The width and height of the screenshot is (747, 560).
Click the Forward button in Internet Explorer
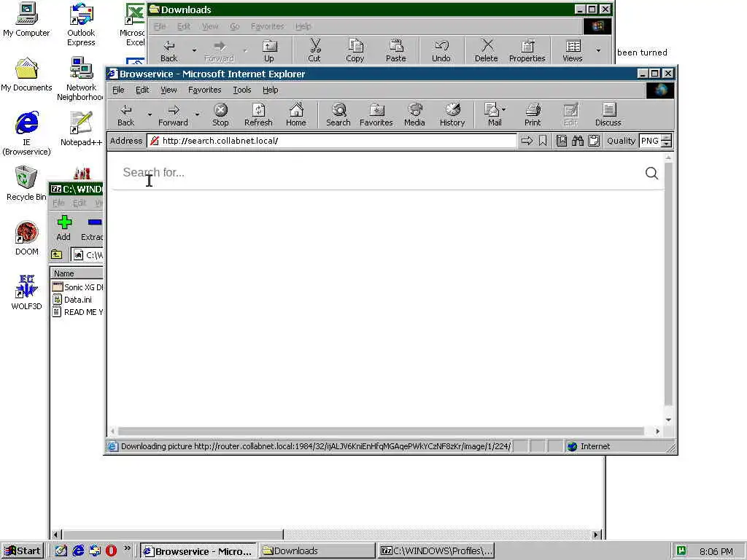coord(173,114)
